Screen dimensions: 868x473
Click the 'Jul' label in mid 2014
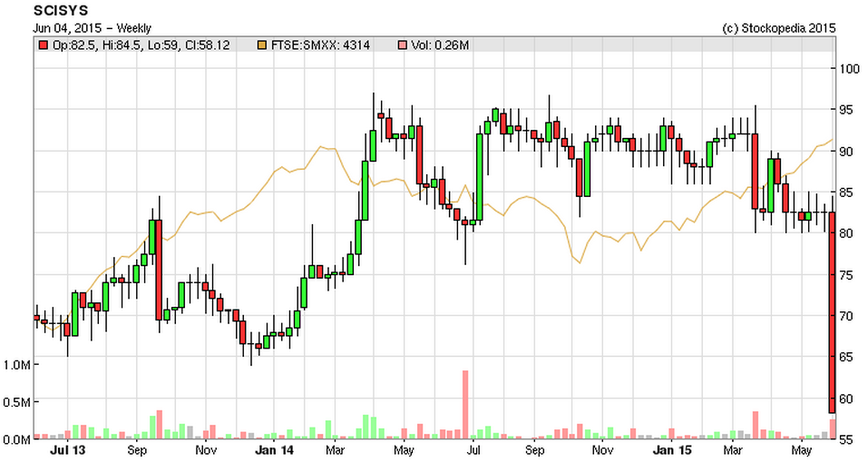(473, 450)
